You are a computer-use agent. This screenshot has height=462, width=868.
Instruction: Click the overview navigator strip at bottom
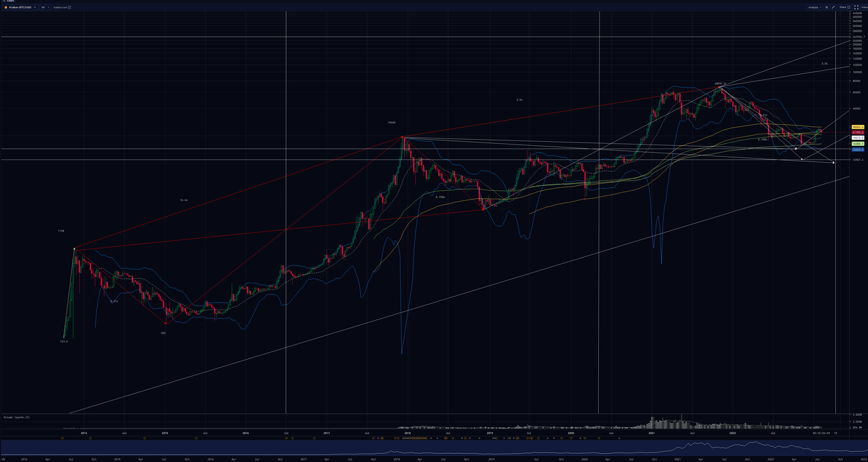tap(434, 448)
